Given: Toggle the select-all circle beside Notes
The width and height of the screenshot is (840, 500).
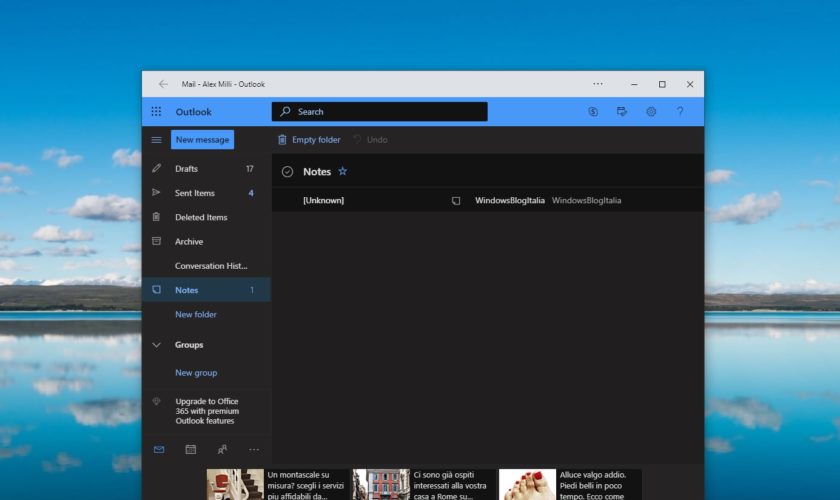Looking at the screenshot, I should coord(287,172).
